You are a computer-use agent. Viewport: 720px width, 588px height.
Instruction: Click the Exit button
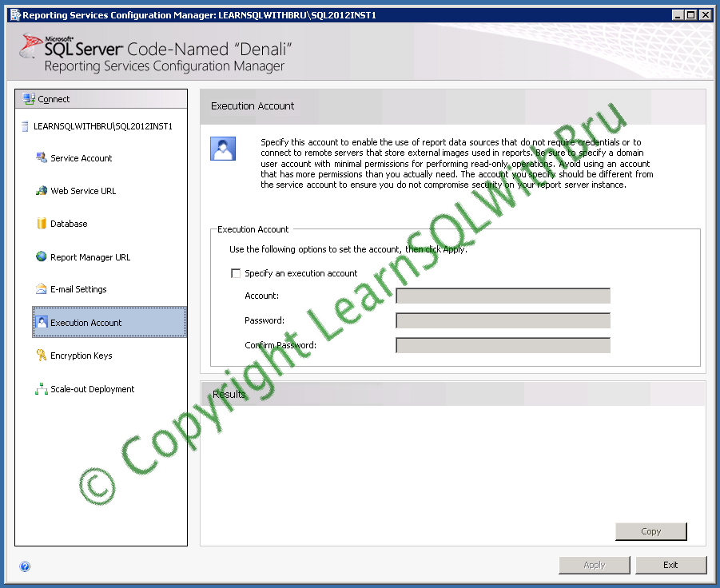671,565
